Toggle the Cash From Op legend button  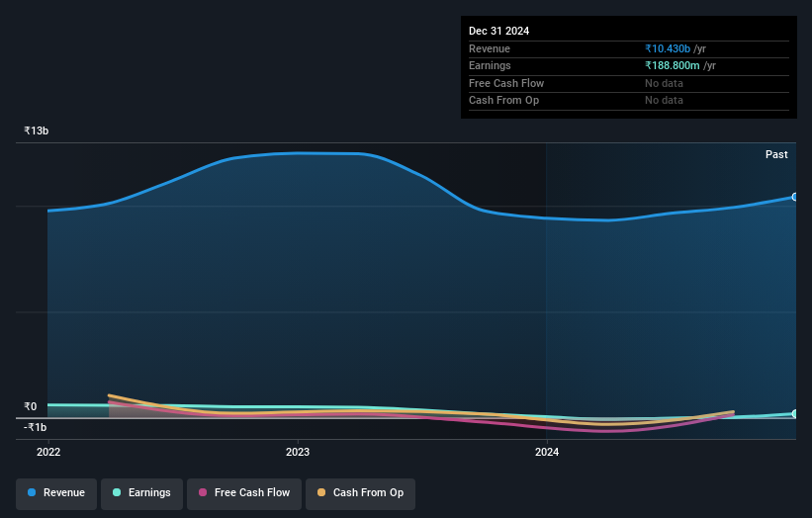coord(360,493)
